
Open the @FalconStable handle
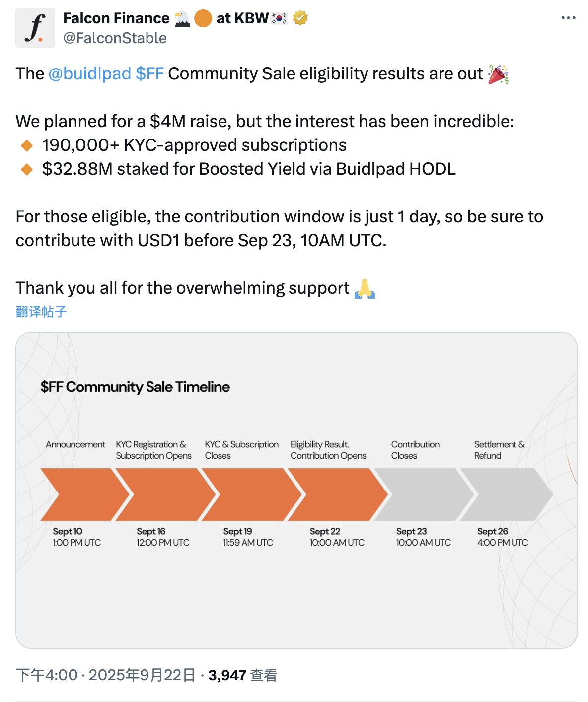115,38
